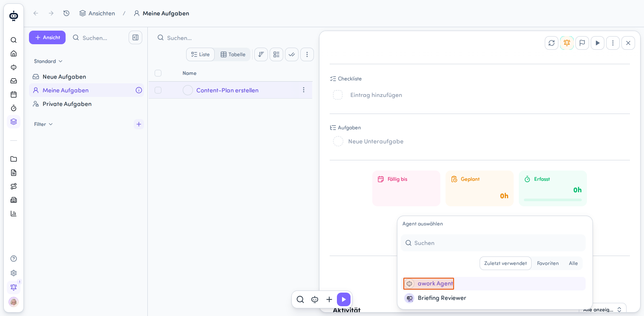Open the history clock icon in the top bar
Screen dimensions: 644x316
click(x=66, y=13)
